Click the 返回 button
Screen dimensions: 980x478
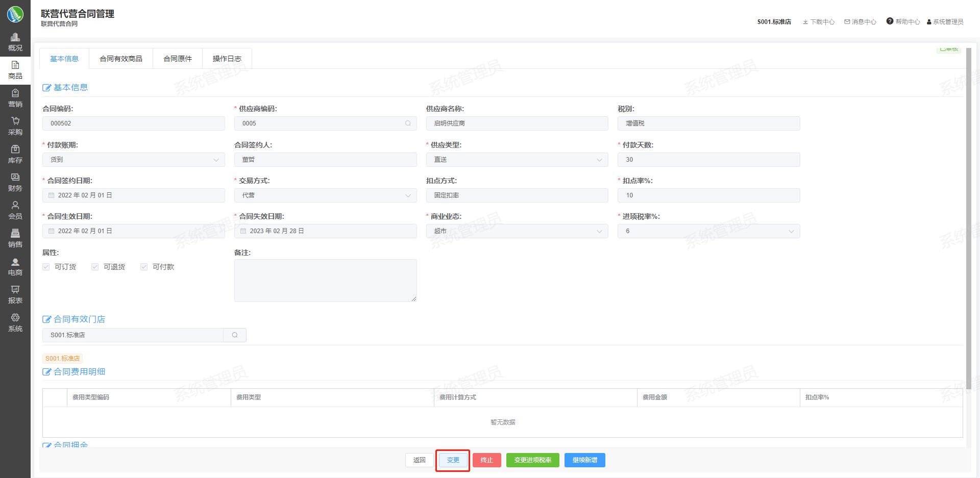point(420,460)
